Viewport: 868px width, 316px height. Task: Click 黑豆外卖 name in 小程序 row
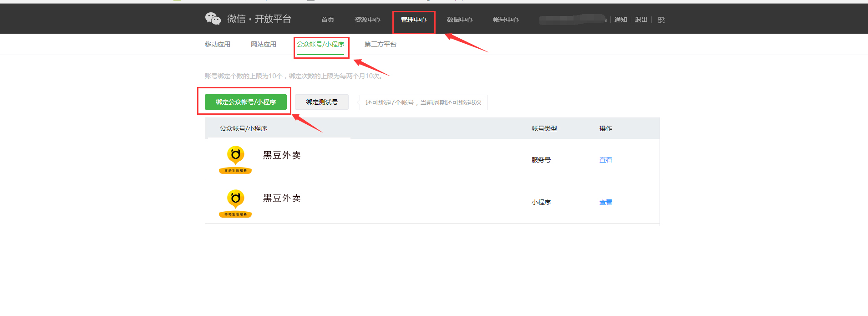pos(282,198)
